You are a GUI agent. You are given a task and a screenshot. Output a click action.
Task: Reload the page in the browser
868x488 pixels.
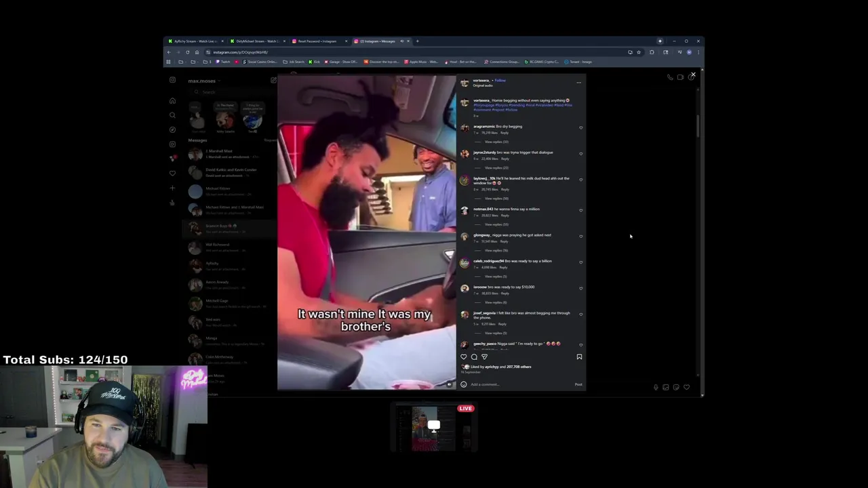[x=188, y=52]
